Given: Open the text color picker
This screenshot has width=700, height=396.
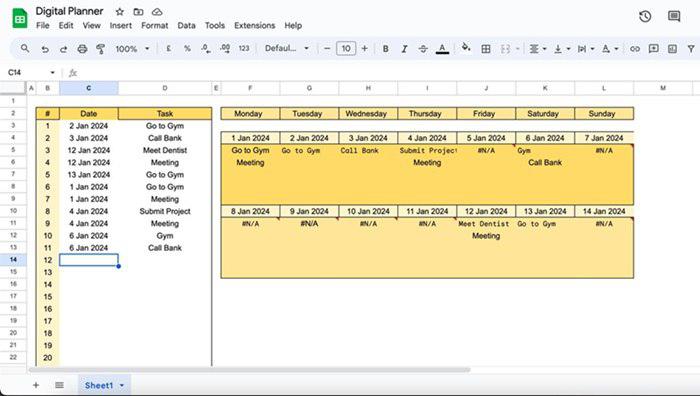Looking at the screenshot, I should [x=442, y=49].
